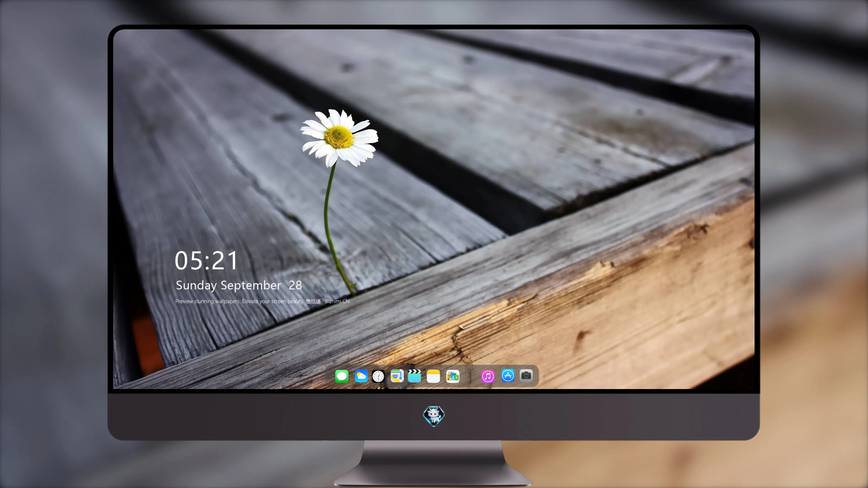Open the Clock app in the dock
The width and height of the screenshot is (868, 488).
[x=378, y=376]
